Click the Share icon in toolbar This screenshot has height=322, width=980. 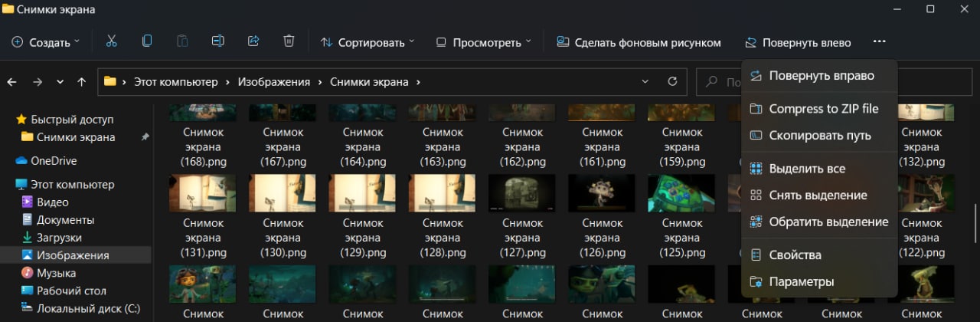point(253,41)
